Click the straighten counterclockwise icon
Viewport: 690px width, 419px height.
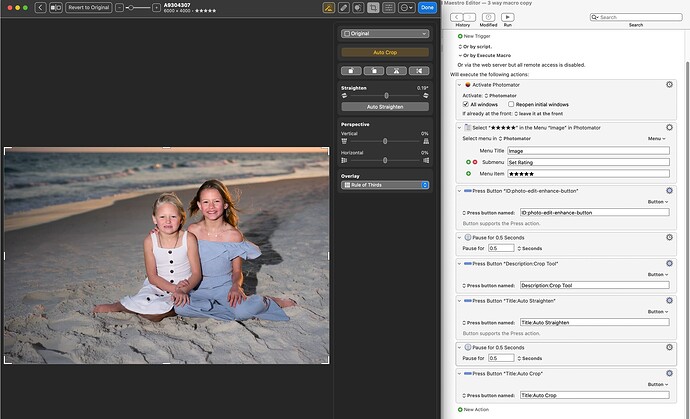(x=344, y=96)
